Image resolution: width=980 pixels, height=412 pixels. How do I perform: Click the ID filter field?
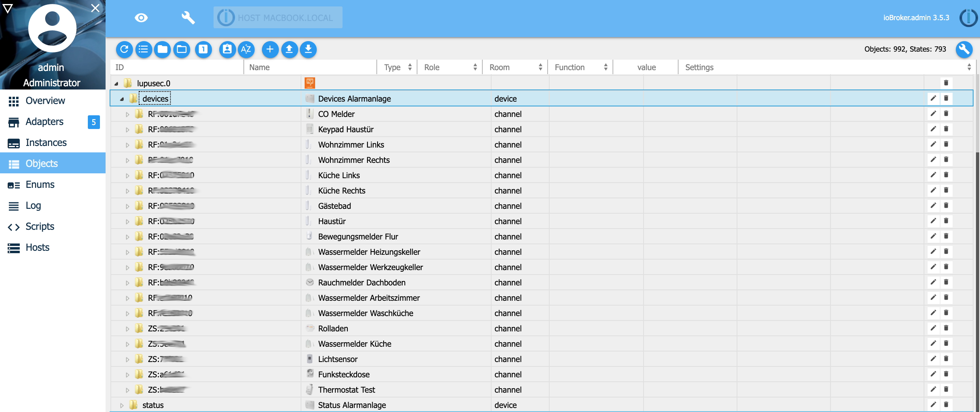177,67
